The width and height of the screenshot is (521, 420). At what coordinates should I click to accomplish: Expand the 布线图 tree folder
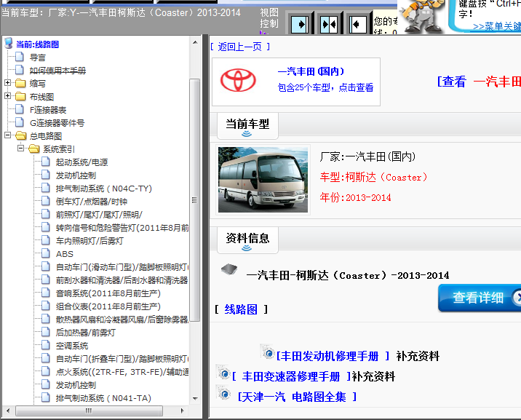pos(7,95)
